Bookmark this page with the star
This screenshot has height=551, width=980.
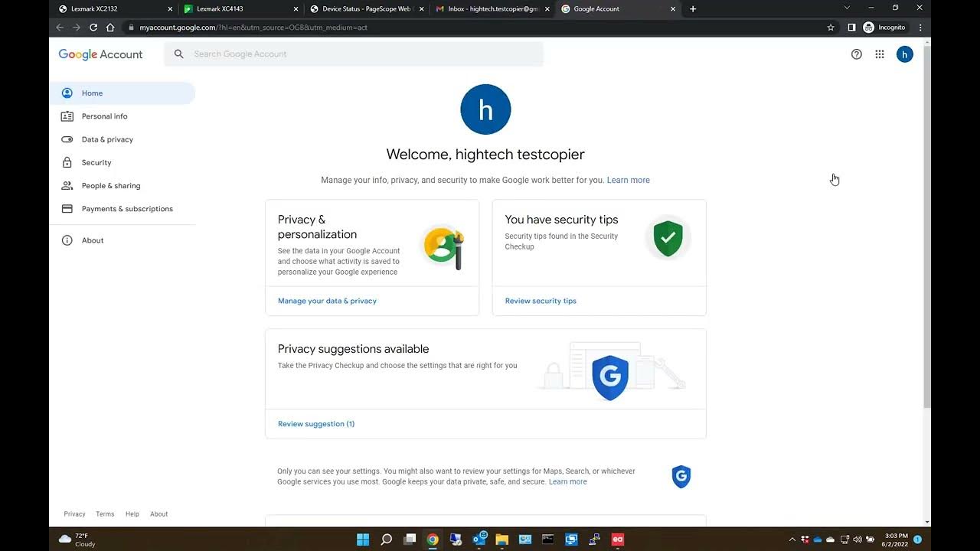(x=831, y=28)
